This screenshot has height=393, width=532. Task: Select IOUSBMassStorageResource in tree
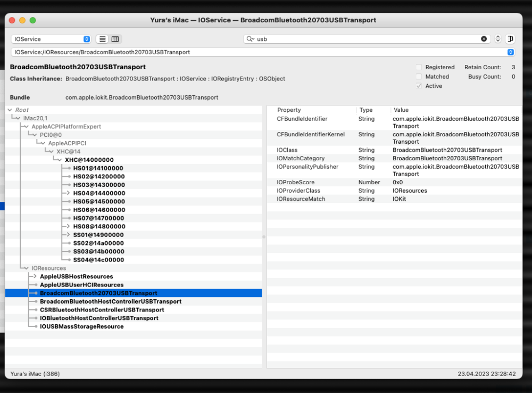[82, 326]
